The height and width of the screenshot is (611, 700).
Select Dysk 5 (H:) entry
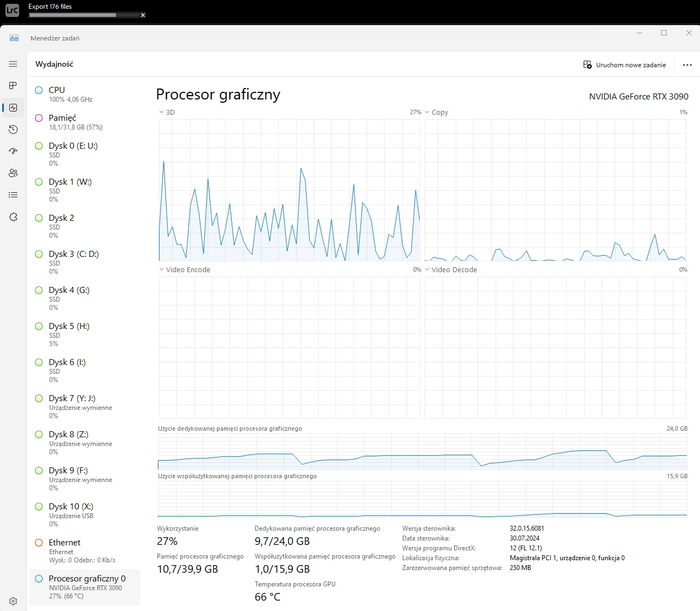click(x=84, y=334)
